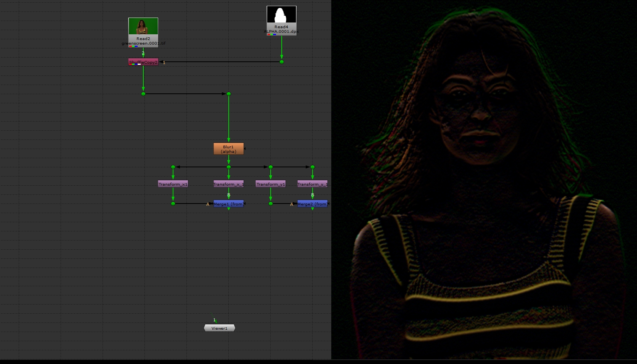Pick the Transform_y_1 node

312,184
